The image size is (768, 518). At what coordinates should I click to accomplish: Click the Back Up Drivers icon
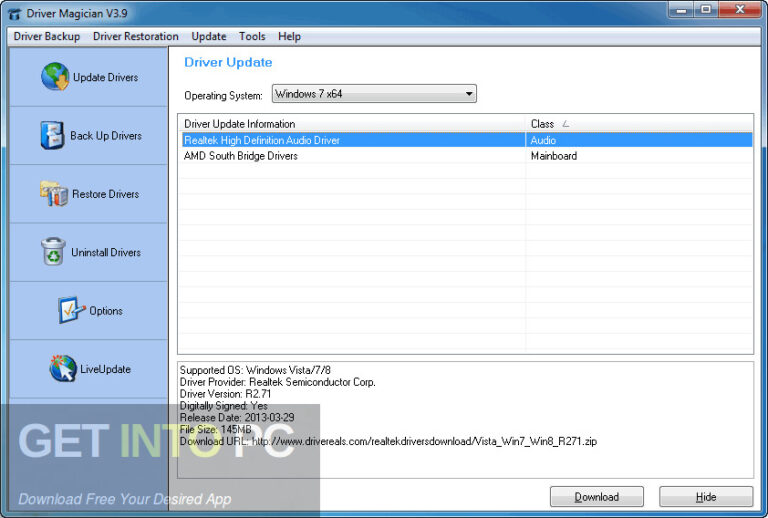[x=52, y=135]
